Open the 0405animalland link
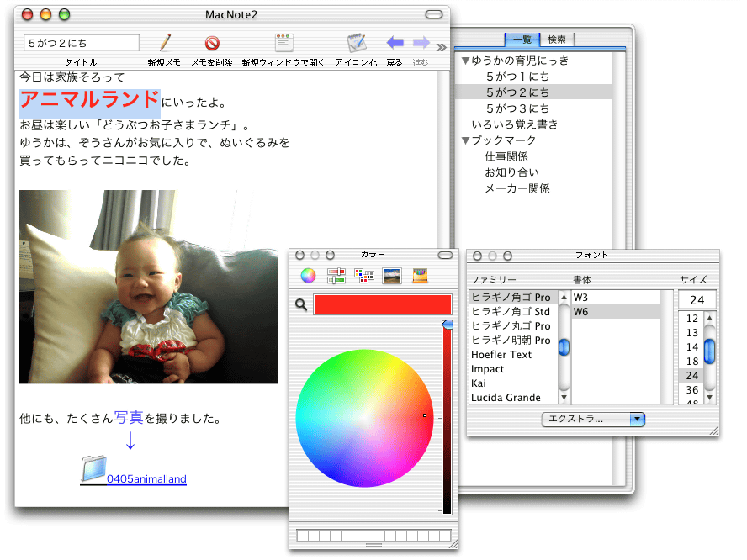 [146, 478]
